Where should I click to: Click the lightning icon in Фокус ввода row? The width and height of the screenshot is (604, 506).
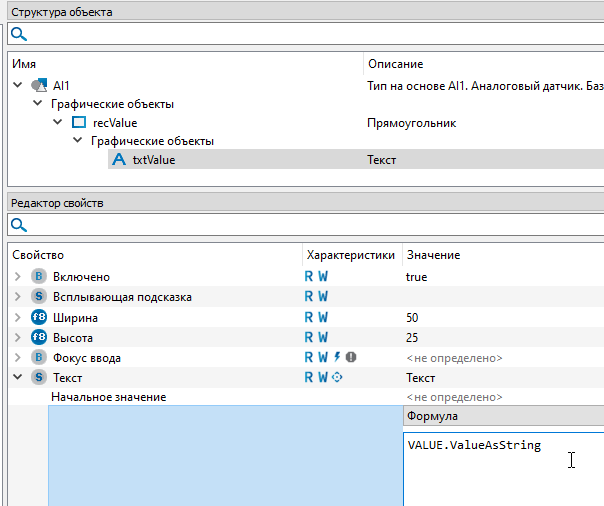click(x=337, y=357)
